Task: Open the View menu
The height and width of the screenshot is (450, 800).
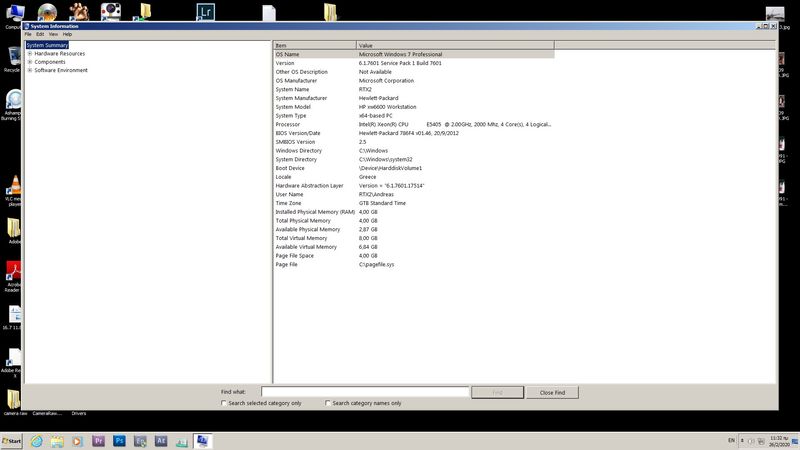Action: pyautogui.click(x=53, y=34)
